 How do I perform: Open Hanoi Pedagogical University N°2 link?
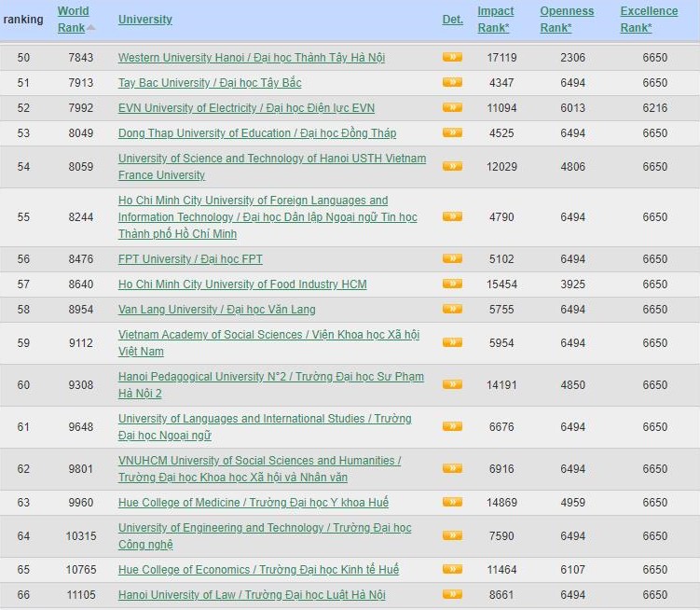point(271,385)
